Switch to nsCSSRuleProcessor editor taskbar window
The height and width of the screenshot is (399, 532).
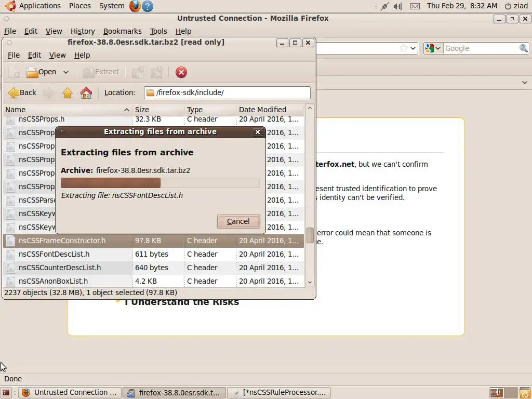(x=278, y=393)
